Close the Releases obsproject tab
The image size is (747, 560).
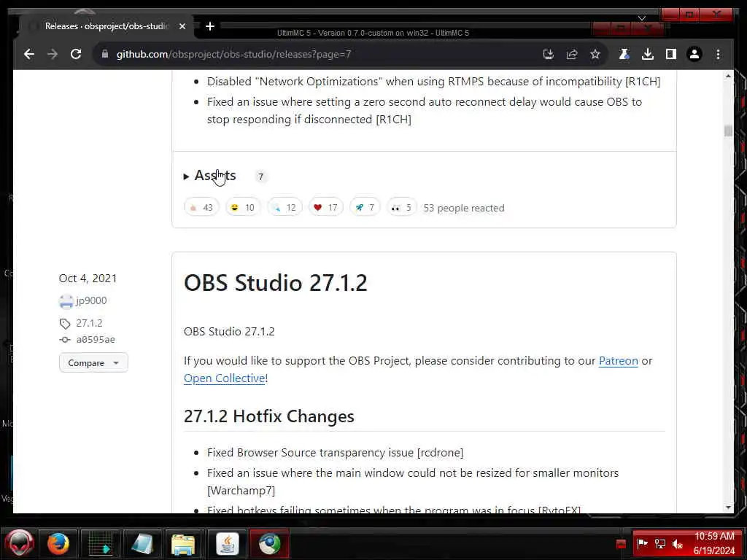pos(182,26)
